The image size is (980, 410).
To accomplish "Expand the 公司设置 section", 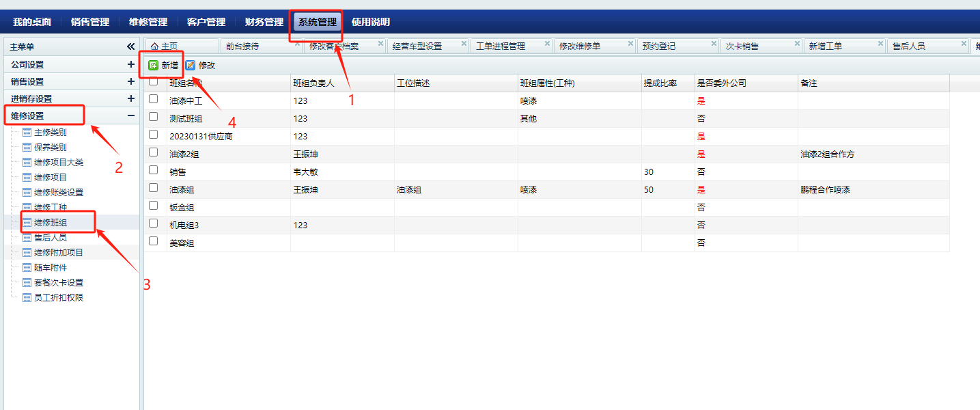I will tap(130, 64).
